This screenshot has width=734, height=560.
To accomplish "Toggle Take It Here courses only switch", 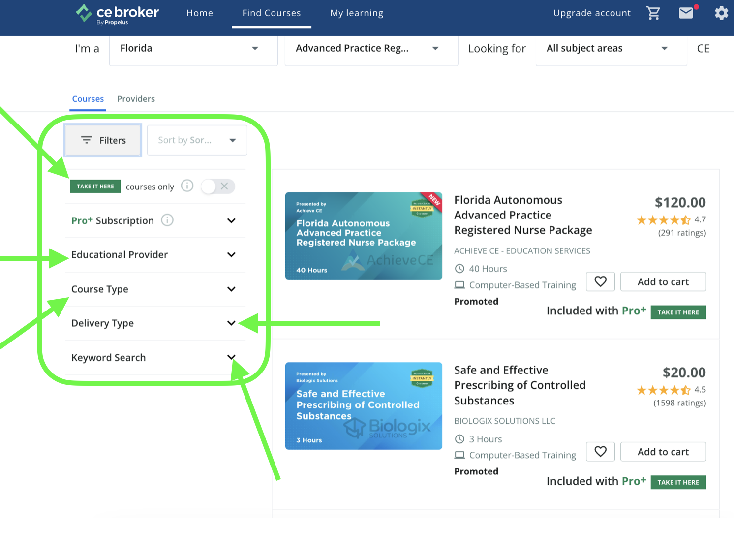I will pyautogui.click(x=217, y=187).
